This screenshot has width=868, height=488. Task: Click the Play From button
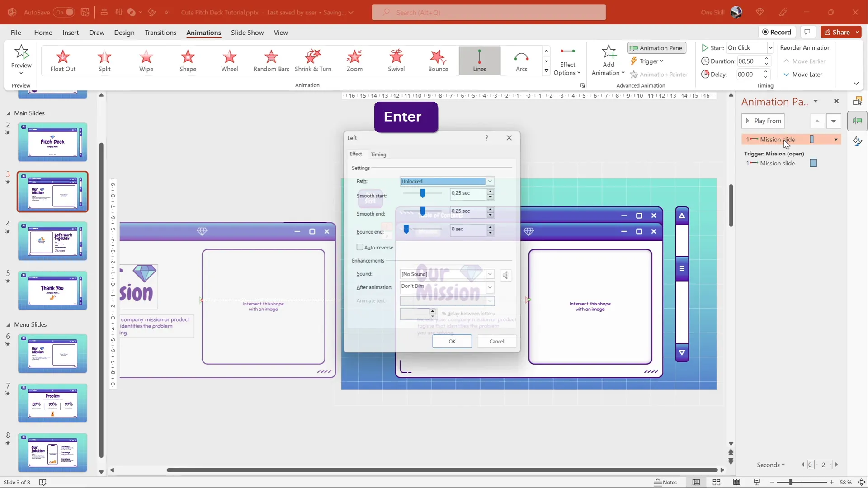tap(763, 121)
